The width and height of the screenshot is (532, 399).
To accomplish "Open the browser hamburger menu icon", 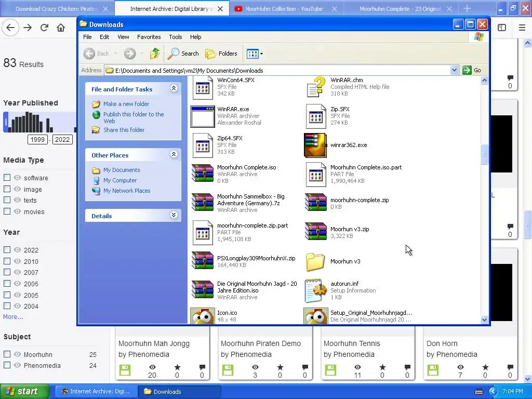I will click(x=522, y=28).
